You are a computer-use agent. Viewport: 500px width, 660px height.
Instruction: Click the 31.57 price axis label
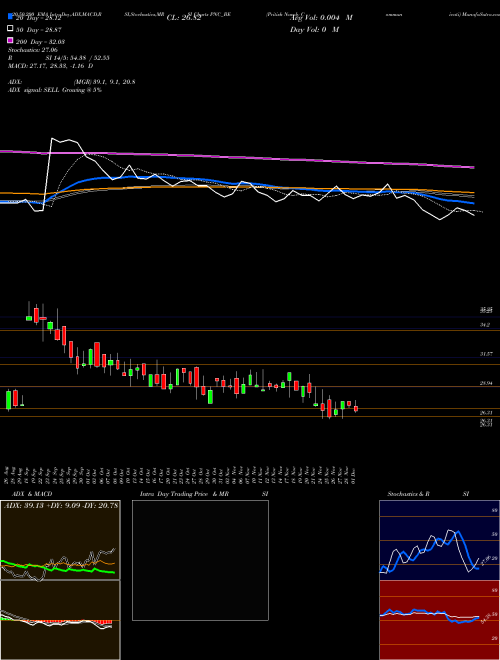(487, 354)
